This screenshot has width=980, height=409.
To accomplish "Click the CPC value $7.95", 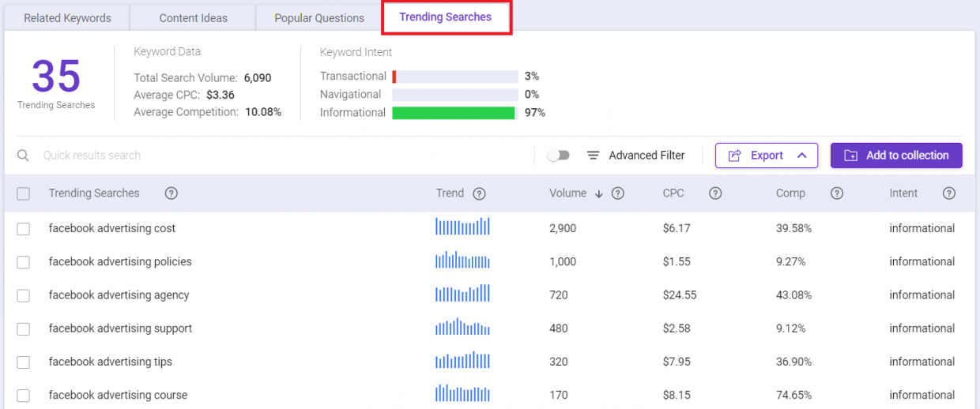I will (677, 362).
